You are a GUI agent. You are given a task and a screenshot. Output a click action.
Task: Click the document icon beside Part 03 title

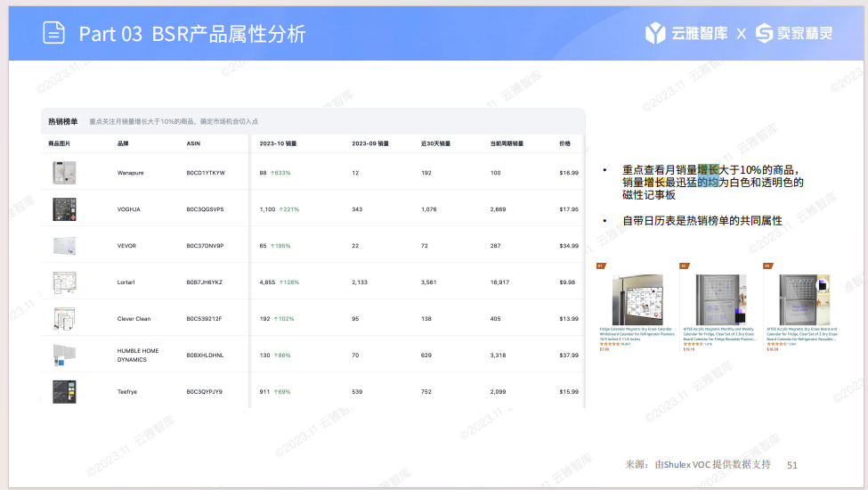(53, 33)
